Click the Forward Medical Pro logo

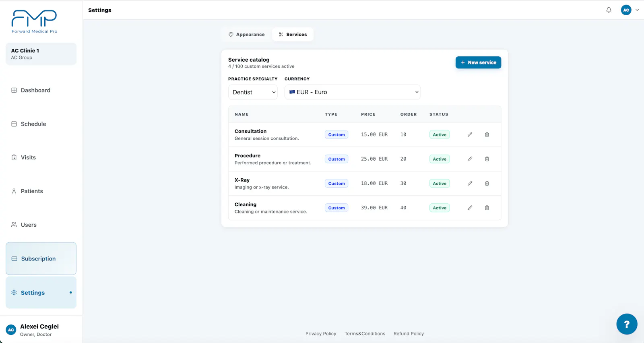[34, 22]
